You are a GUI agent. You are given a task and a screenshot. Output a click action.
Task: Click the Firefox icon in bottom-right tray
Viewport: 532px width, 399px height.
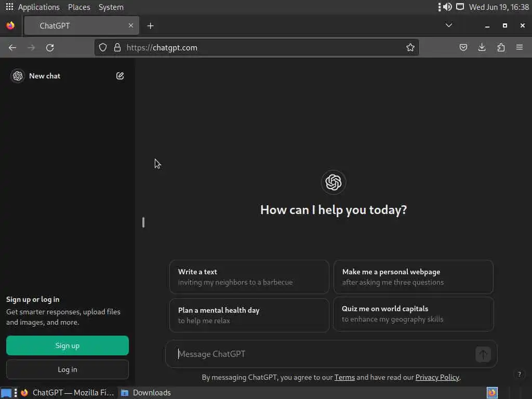(492, 393)
